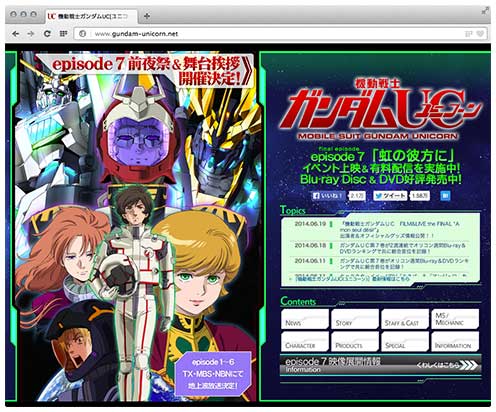The width and height of the screenshot is (496, 412).
Task: Click the episode 7 Information banner
Action: (380, 365)
